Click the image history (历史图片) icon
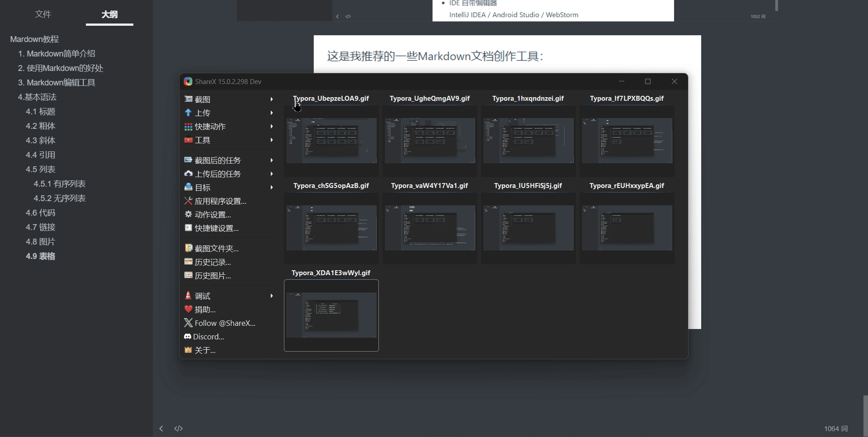 pos(189,275)
